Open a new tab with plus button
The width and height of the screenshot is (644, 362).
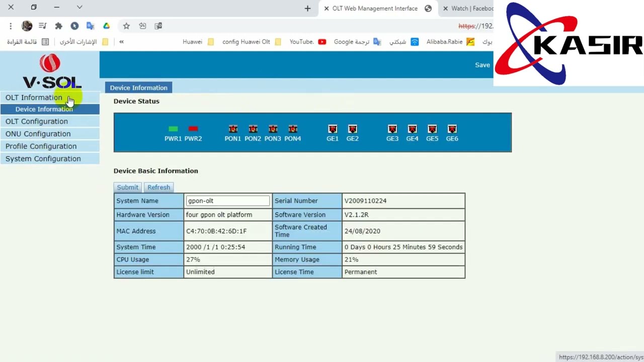coord(307,8)
